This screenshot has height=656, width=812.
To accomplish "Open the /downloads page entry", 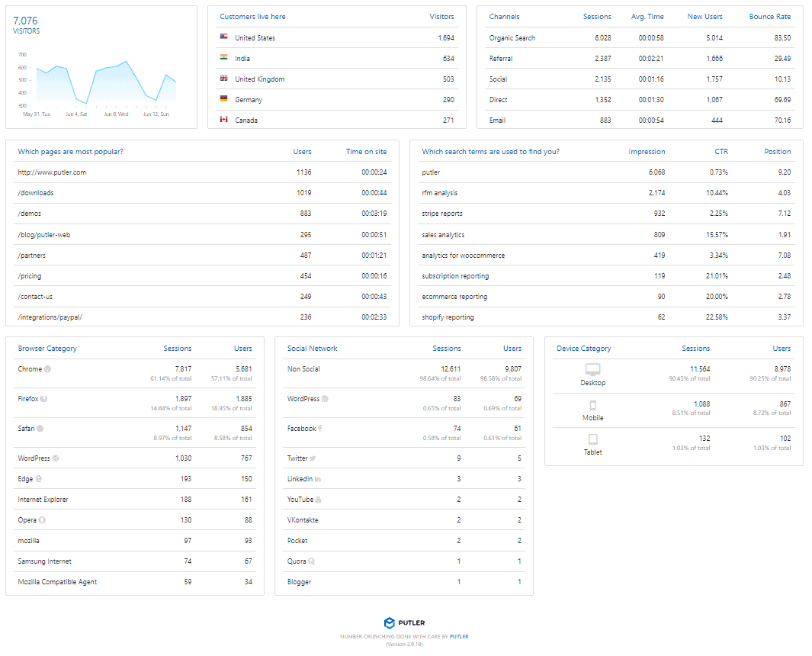I will [36, 193].
